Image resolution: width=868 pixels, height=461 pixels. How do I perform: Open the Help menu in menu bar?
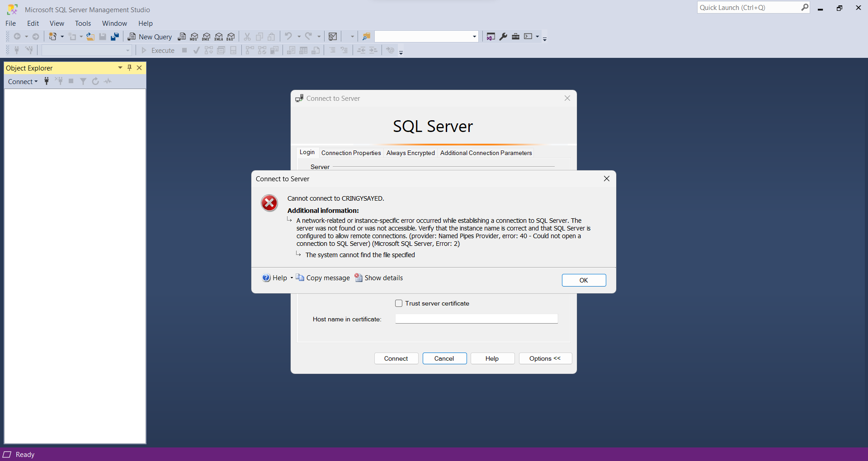[146, 23]
